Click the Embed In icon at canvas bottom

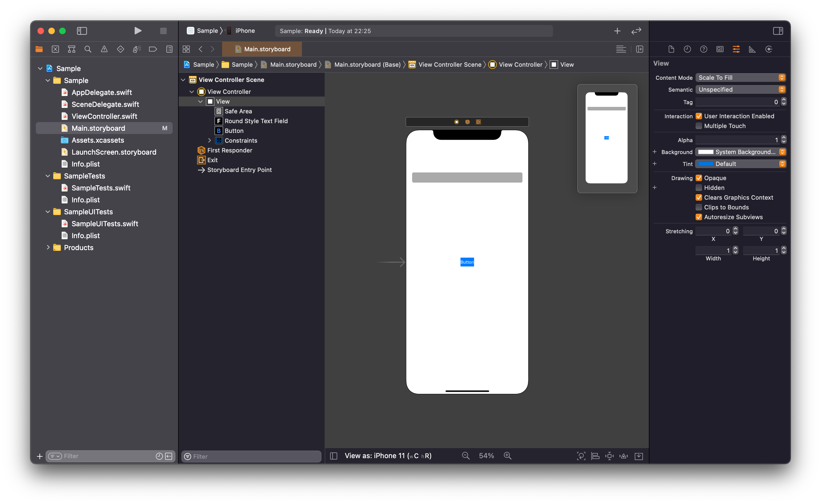pos(639,456)
